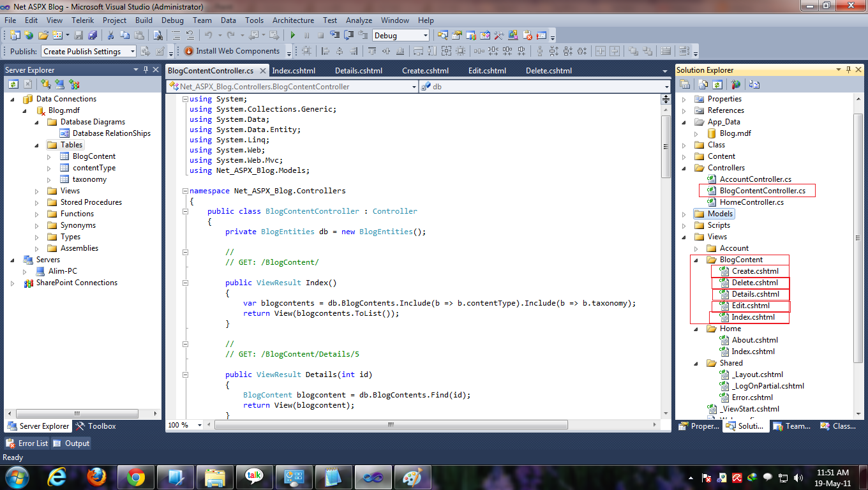Click the Comment Out Selected Lines icon

coord(176,36)
